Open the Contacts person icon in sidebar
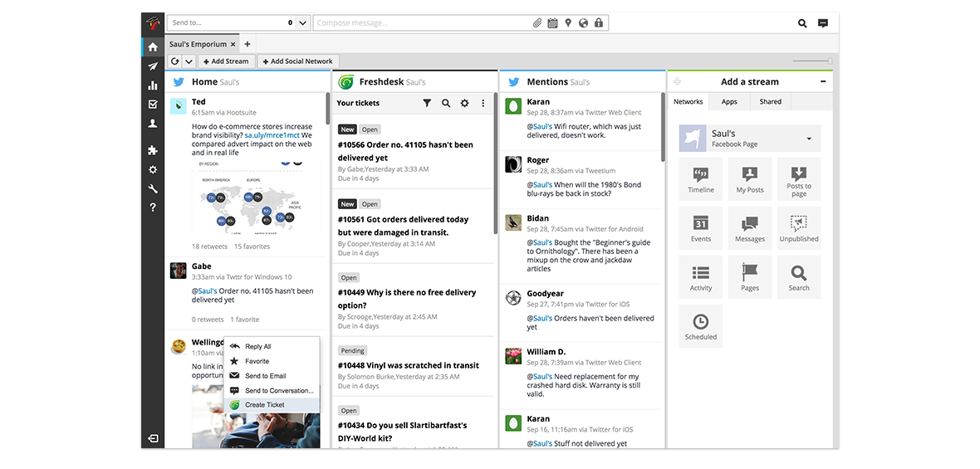980x469 pixels. coord(153,124)
